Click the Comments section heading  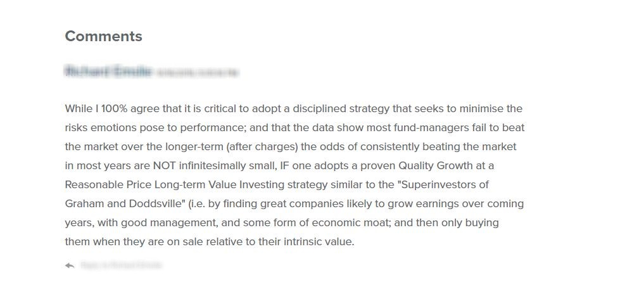(x=103, y=37)
